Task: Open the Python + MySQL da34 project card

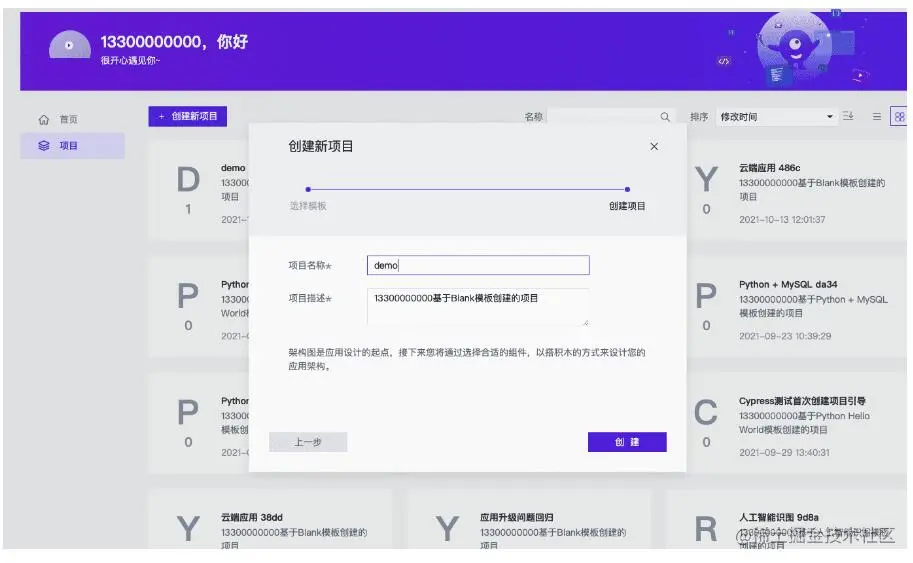Action: click(x=795, y=307)
